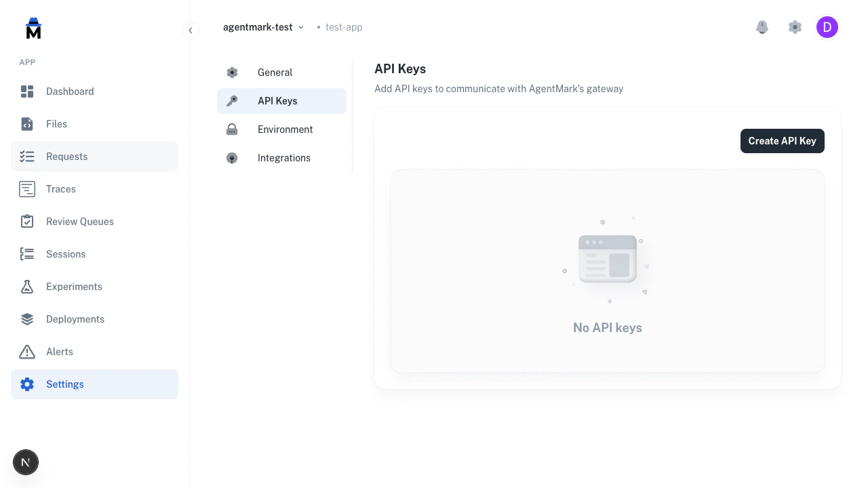Click the lock icon beside Environment
The height and width of the screenshot is (488, 868).
(232, 129)
